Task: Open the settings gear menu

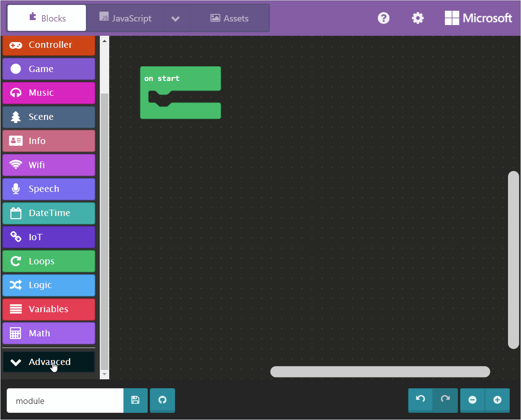Action: tap(418, 18)
